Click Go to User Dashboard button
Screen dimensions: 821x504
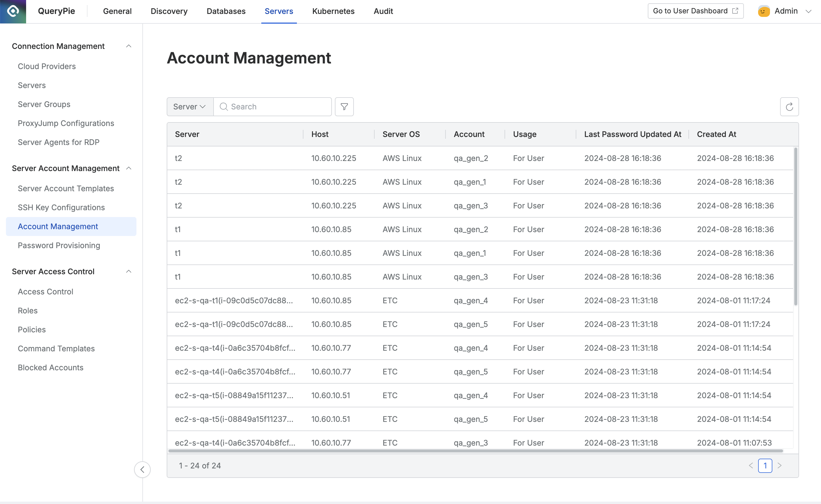point(695,11)
